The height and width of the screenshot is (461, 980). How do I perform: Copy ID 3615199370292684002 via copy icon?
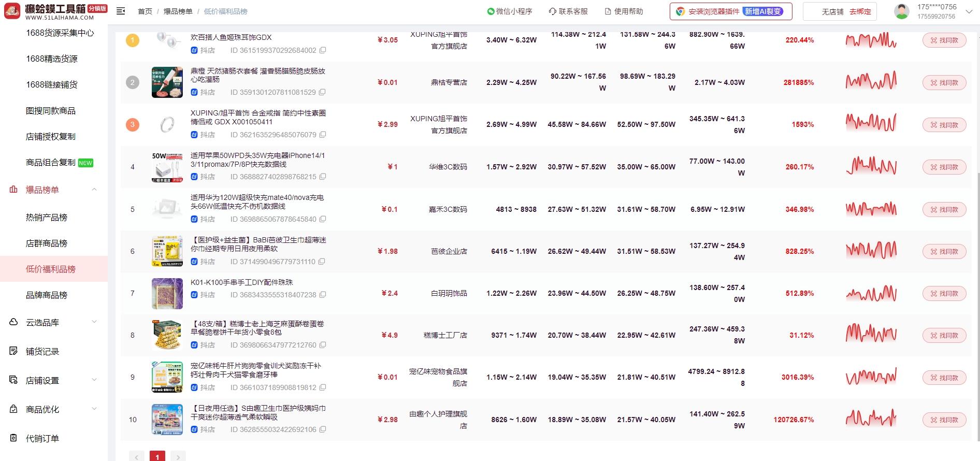323,50
